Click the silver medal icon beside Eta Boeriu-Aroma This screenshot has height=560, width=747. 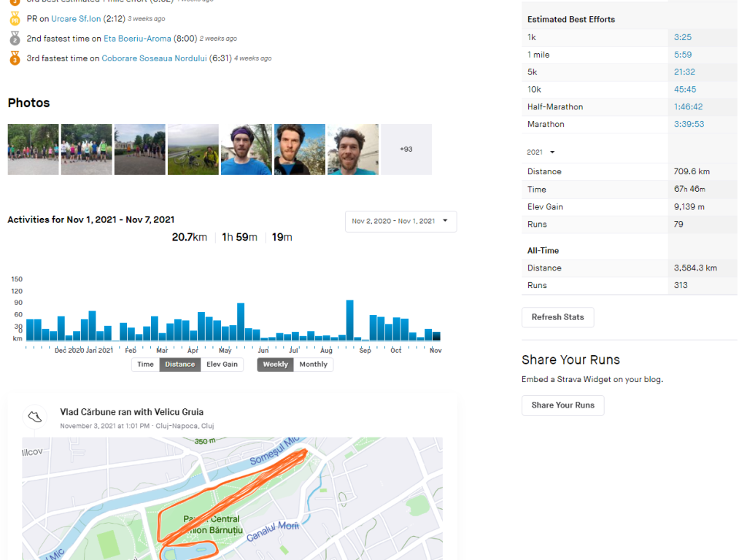(15, 38)
